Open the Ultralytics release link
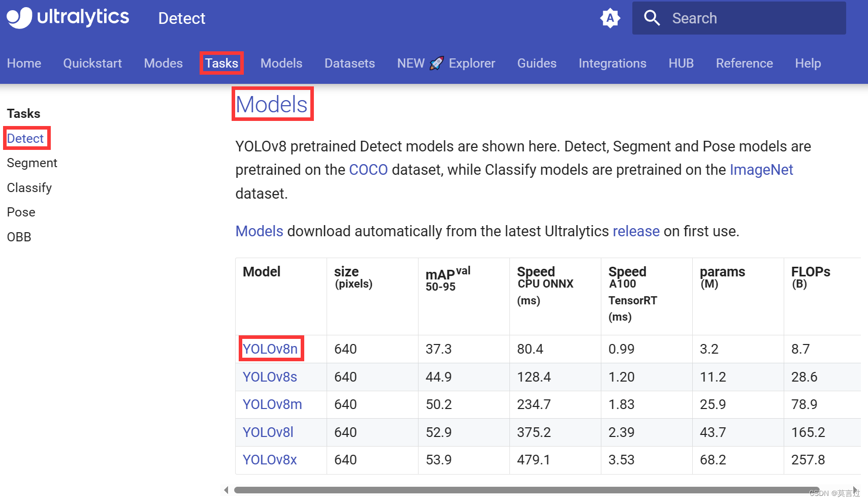Image resolution: width=868 pixels, height=502 pixels. click(x=636, y=231)
